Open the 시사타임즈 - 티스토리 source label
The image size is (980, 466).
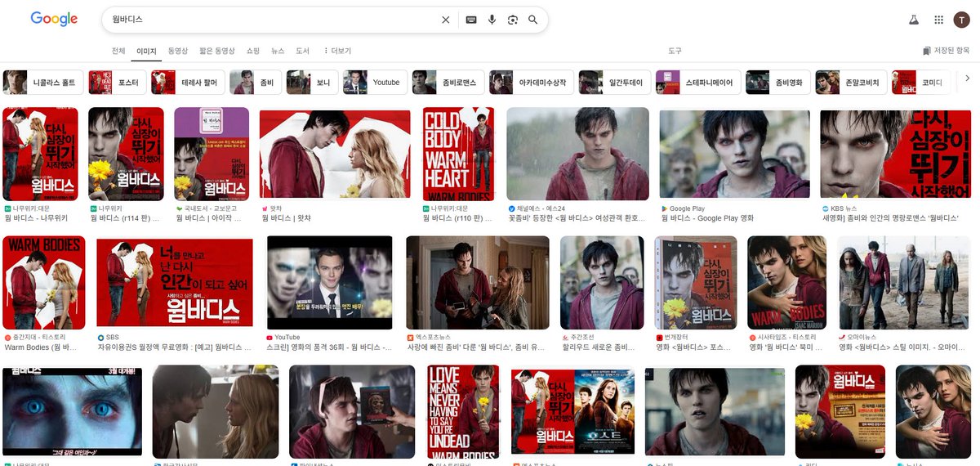coord(782,337)
